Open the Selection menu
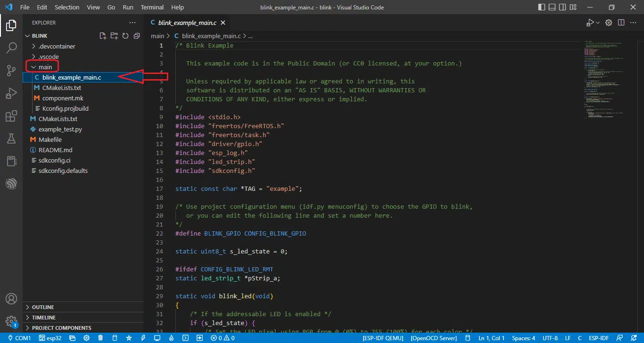Image resolution: width=644 pixels, height=343 pixels. (67, 8)
